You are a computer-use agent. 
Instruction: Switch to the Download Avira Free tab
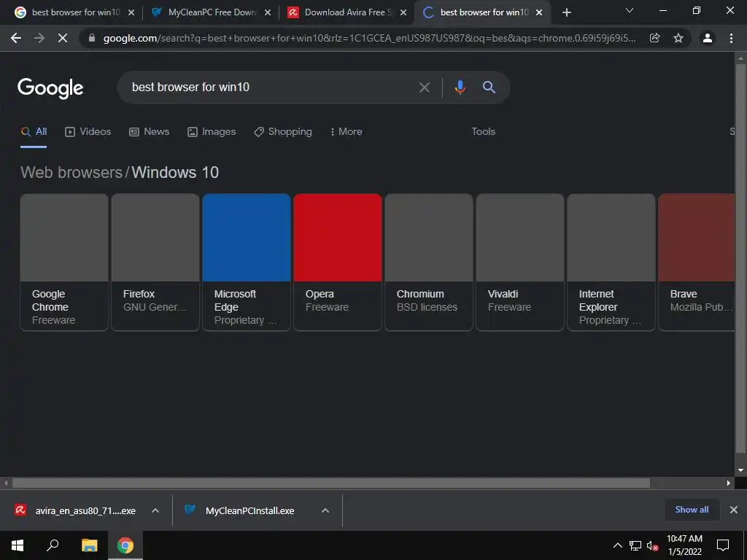point(347,12)
